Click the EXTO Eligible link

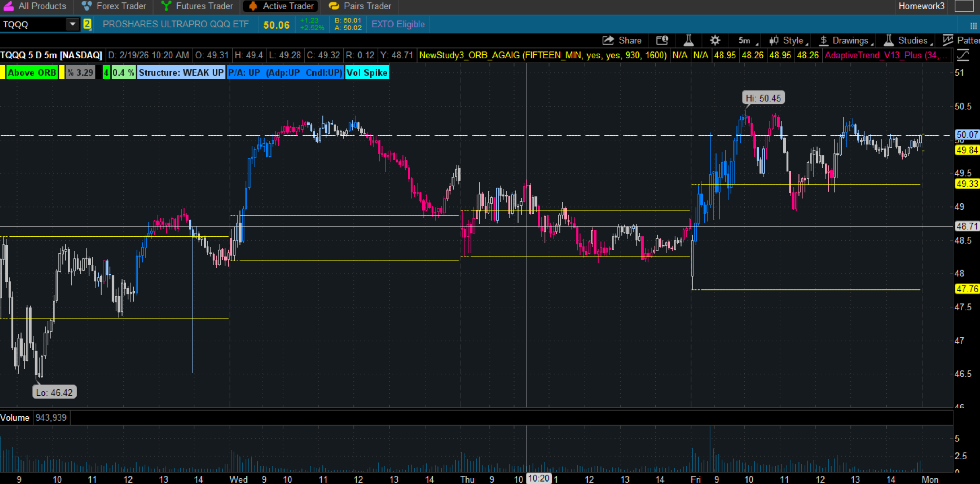[x=398, y=24]
